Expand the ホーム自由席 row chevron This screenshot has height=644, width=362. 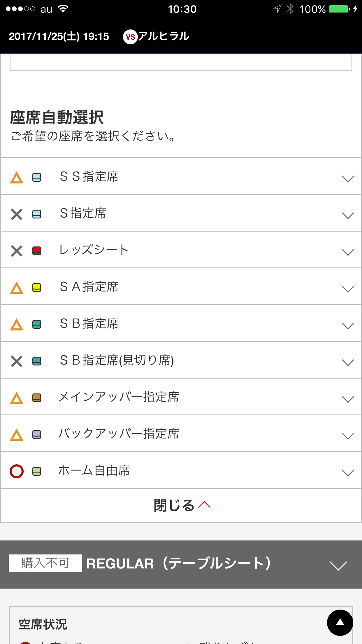point(348,473)
